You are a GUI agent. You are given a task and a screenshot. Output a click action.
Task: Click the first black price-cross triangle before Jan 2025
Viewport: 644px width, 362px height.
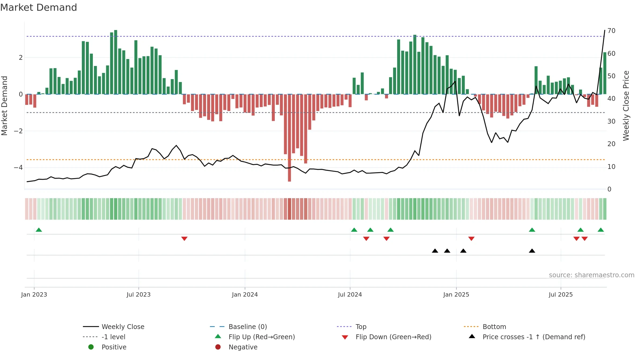[x=435, y=251]
